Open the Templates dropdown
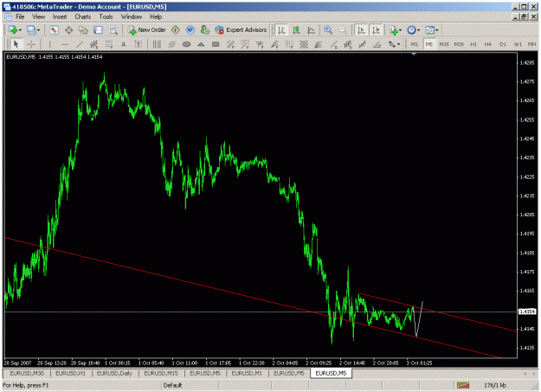 pyautogui.click(x=431, y=30)
